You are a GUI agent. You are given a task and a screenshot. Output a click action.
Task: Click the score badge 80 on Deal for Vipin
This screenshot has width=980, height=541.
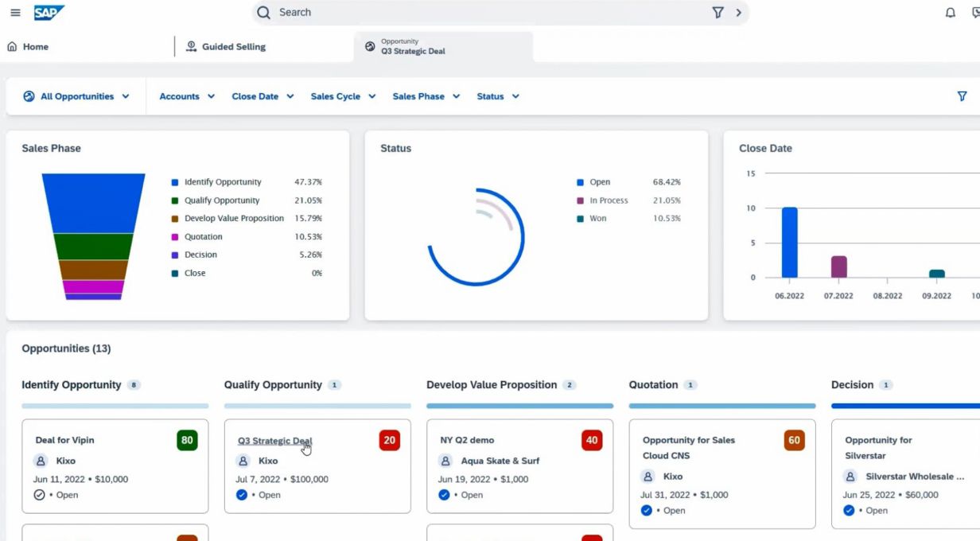coord(187,440)
